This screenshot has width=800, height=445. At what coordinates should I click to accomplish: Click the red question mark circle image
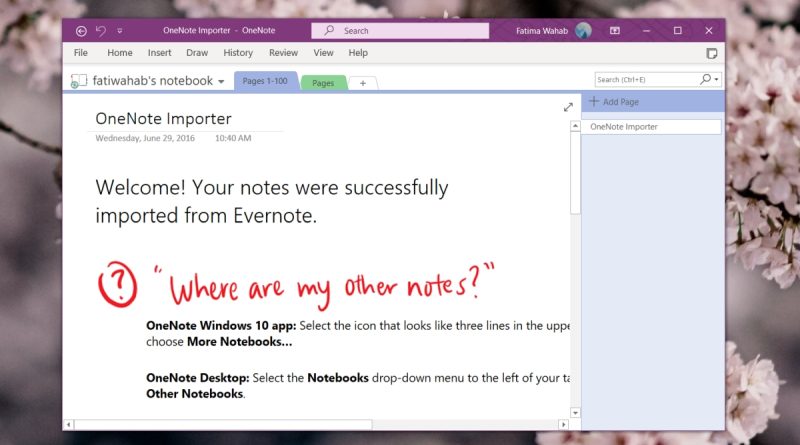[117, 284]
